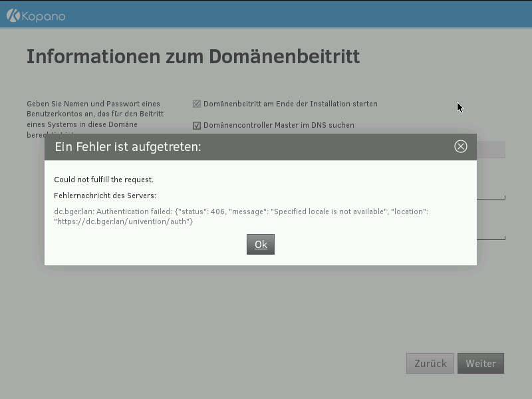532x399 pixels.
Task: Click the 'Informationen zum Domänenbeitritt' page heading
Action: 193,57
